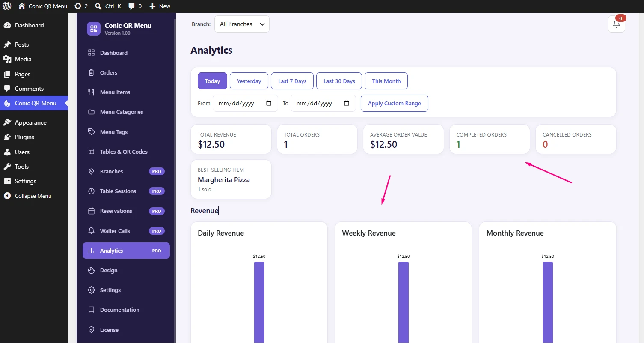Image resolution: width=644 pixels, height=343 pixels.
Task: Click the updates icon showing 2
Action: pyautogui.click(x=77, y=6)
